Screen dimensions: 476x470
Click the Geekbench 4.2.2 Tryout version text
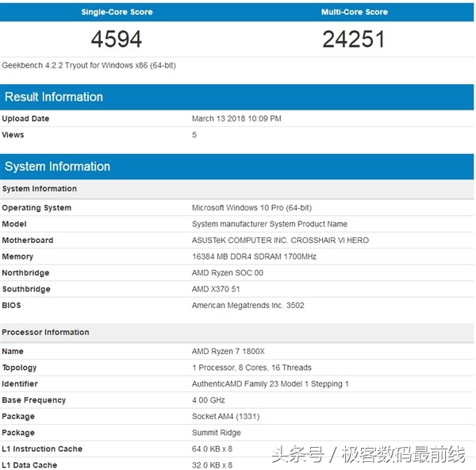89,65
